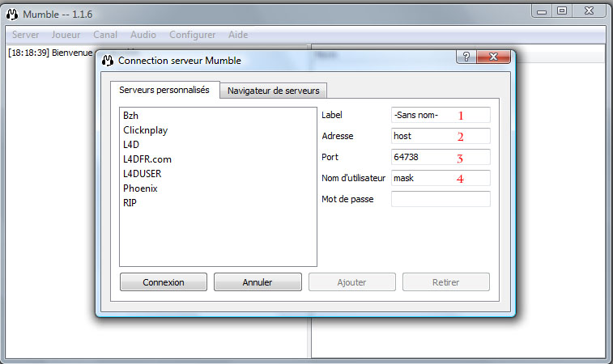Click the Nom d'utilisateur input field
Viewport: 613px width, 364px height.
pos(441,178)
